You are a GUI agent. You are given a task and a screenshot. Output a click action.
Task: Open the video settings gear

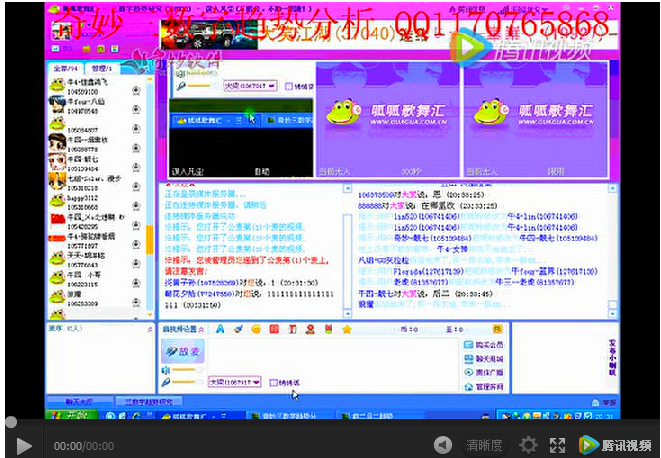tap(528, 445)
